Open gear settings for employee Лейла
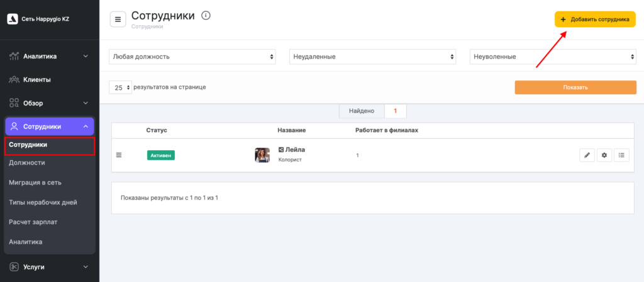This screenshot has width=644, height=282. pyautogui.click(x=604, y=155)
